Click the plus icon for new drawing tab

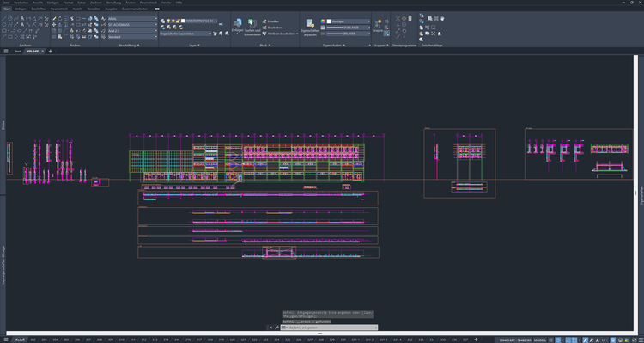click(50, 51)
